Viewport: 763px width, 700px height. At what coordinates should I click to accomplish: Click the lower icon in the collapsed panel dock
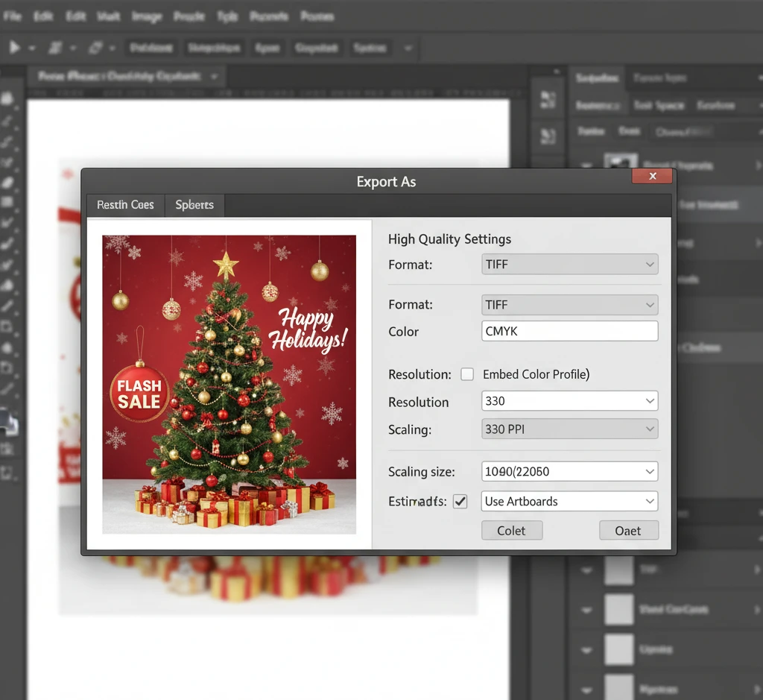548,136
